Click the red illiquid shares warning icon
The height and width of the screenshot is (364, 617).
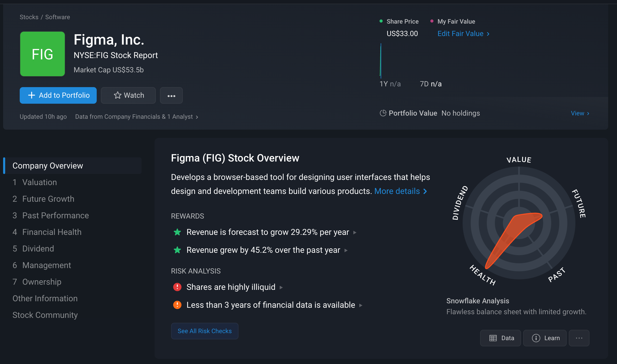pyautogui.click(x=177, y=287)
